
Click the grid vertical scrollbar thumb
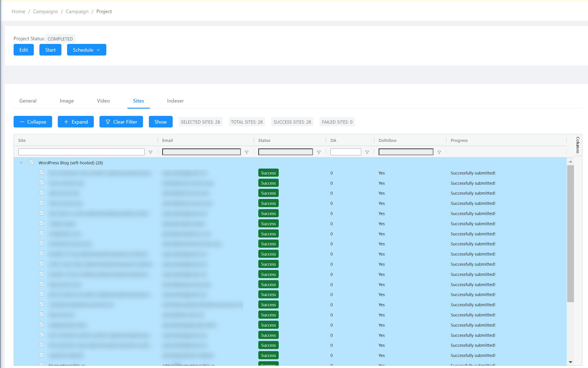point(570,234)
